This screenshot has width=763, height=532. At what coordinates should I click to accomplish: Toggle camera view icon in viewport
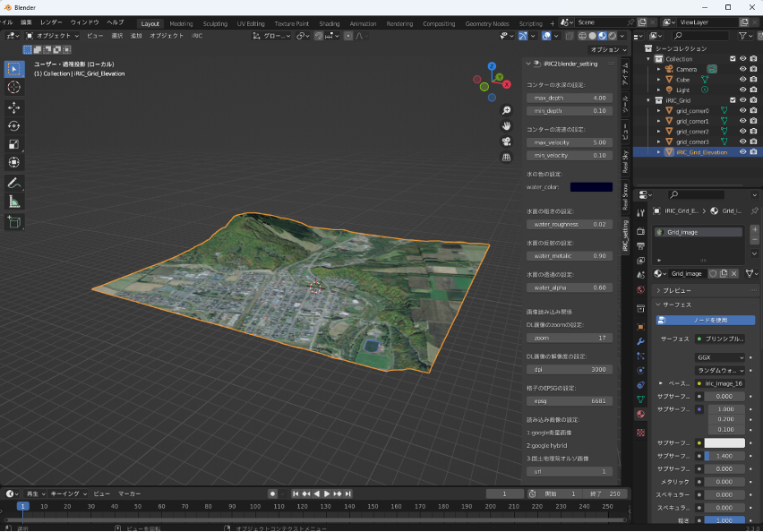[506, 142]
